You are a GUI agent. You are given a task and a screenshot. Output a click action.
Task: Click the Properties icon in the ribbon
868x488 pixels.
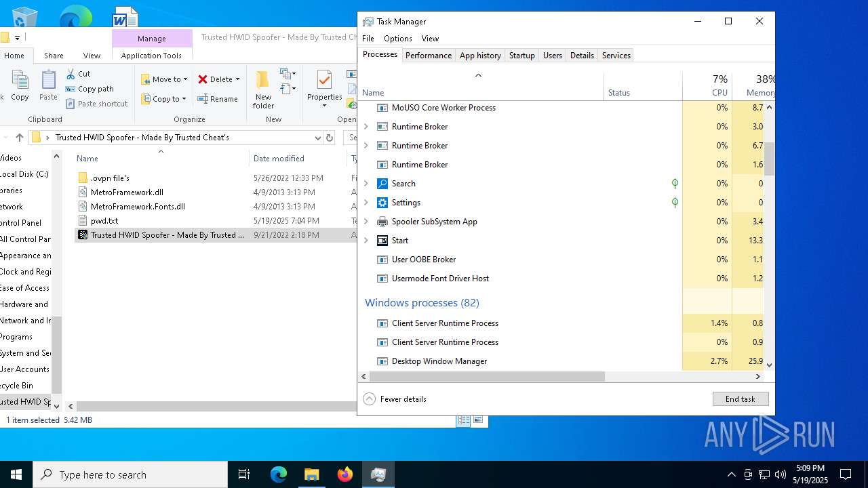click(324, 88)
